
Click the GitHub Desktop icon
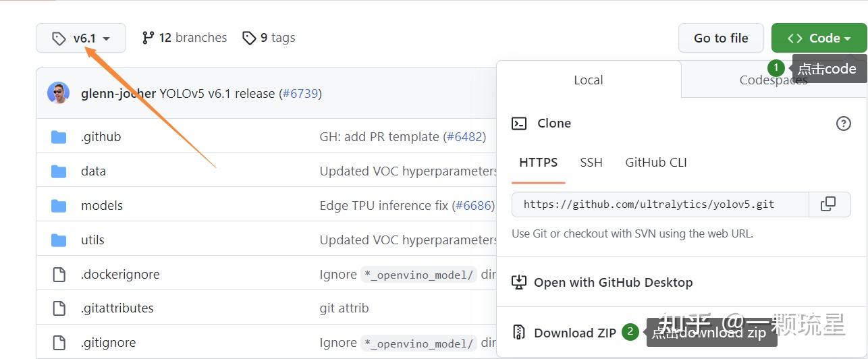(x=518, y=282)
